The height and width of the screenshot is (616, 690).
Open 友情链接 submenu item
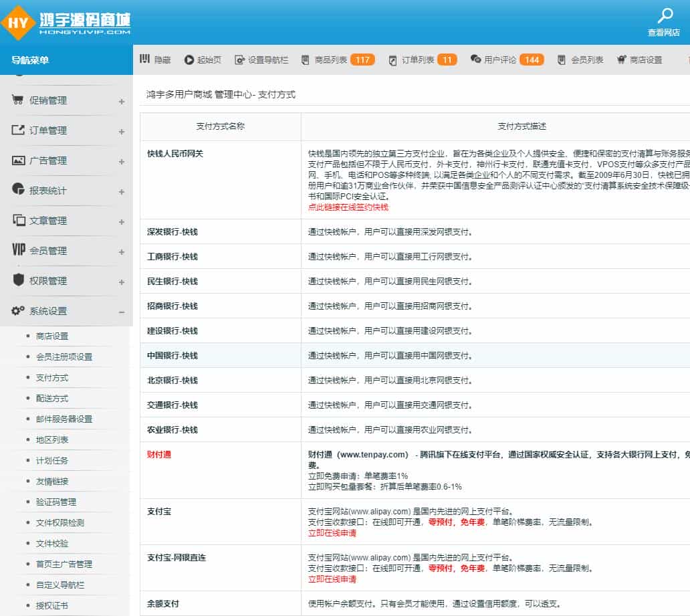52,482
